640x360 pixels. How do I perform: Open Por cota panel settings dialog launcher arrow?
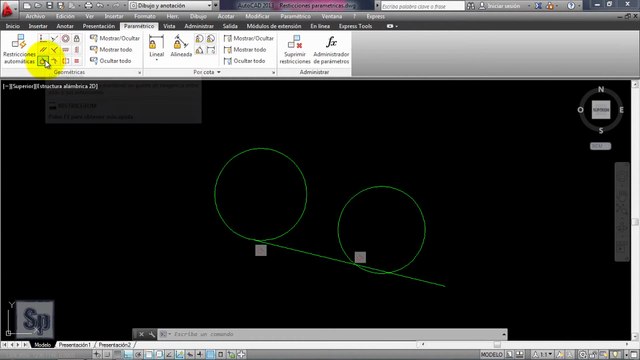click(x=273, y=73)
